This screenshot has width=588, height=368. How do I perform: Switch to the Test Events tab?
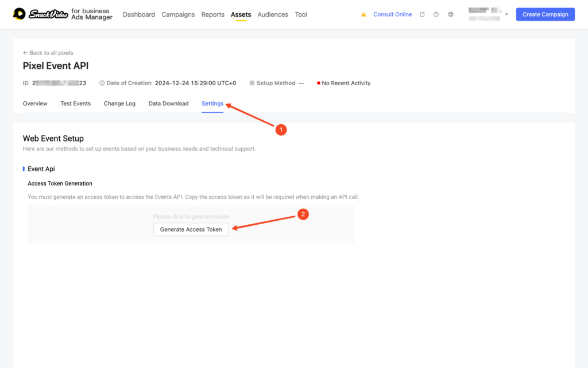click(76, 103)
